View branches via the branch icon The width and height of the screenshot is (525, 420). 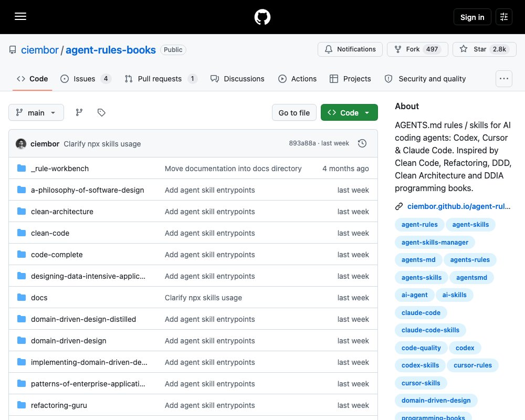pyautogui.click(x=79, y=112)
